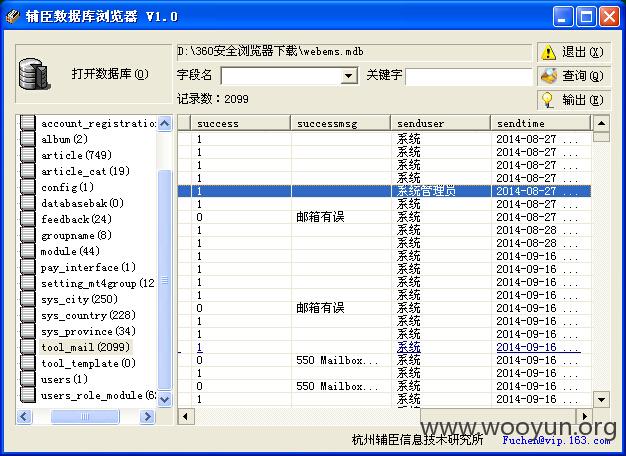This screenshot has width=626, height=456.
Task: Click the app icon in the title bar
Action: point(13,17)
